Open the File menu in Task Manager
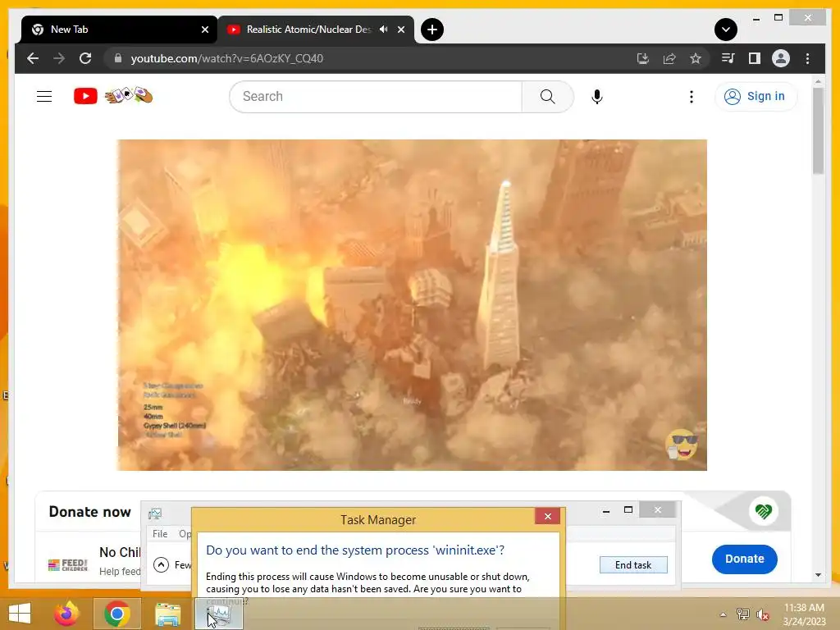This screenshot has width=840, height=630. 160,533
